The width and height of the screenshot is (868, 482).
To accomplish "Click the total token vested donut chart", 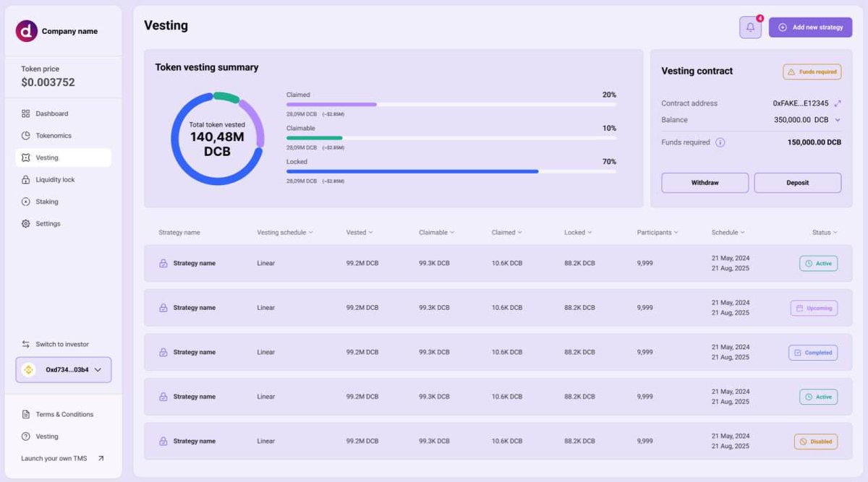I will tap(217, 139).
